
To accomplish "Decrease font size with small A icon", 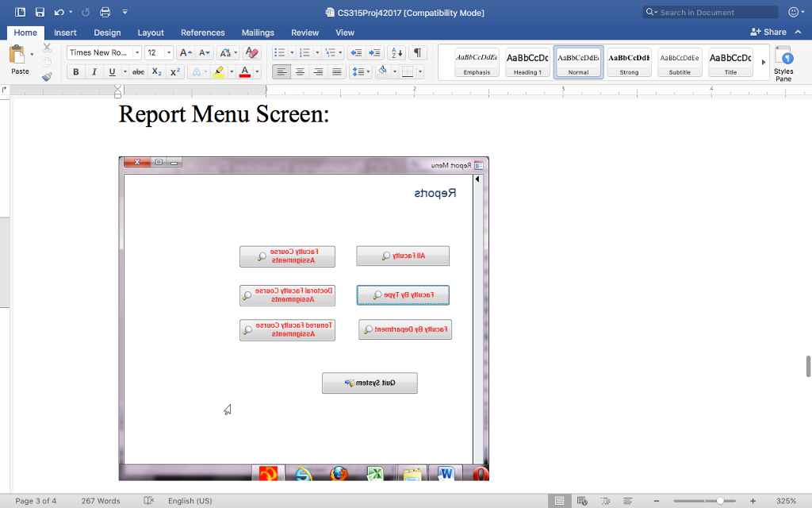I will 205,52.
